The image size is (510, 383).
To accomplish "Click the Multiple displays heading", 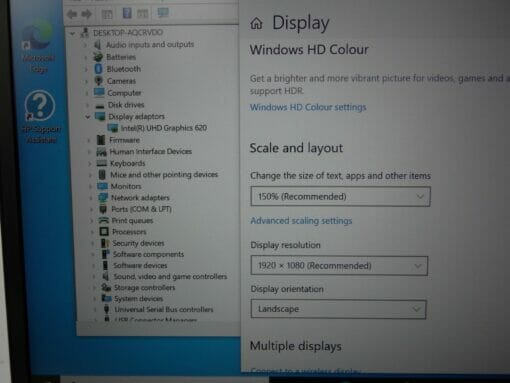I will tap(296, 346).
